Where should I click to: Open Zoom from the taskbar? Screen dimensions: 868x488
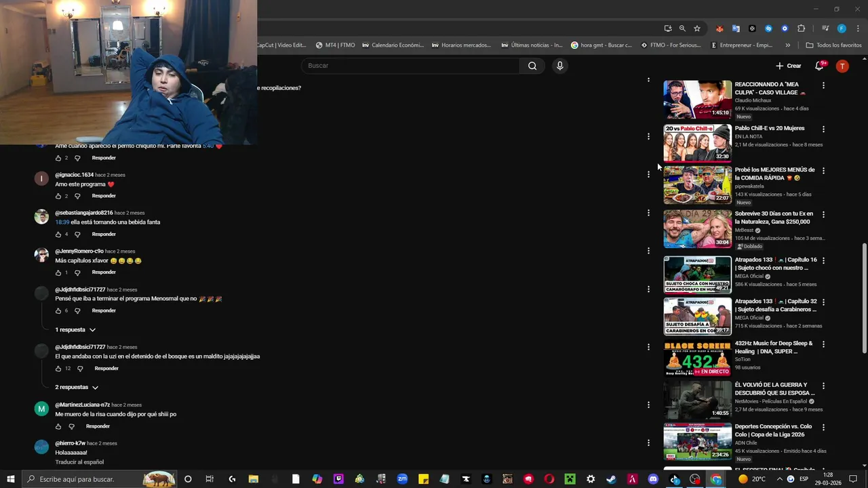coord(402,479)
